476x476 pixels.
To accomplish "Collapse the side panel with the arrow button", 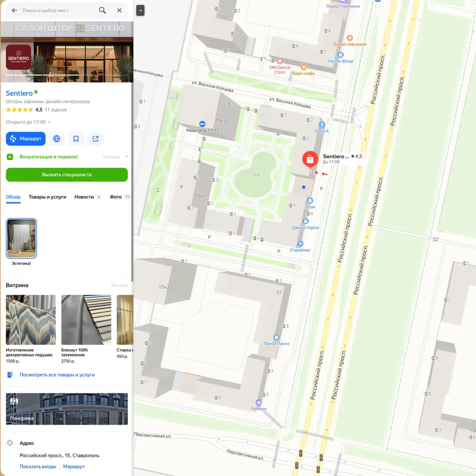I will click(140, 10).
